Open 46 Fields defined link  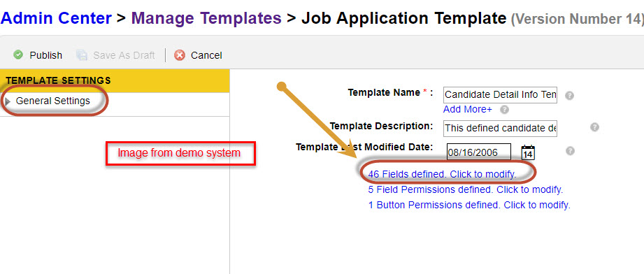tap(443, 174)
